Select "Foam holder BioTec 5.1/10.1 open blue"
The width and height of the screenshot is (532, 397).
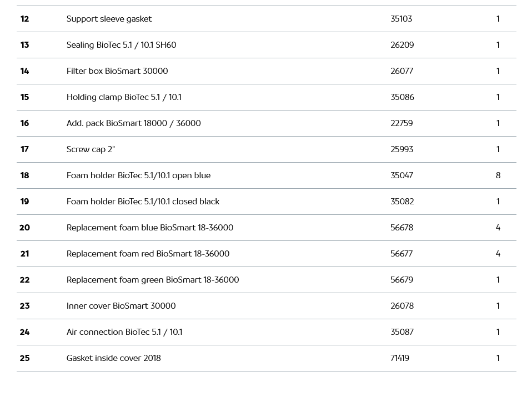point(138,175)
